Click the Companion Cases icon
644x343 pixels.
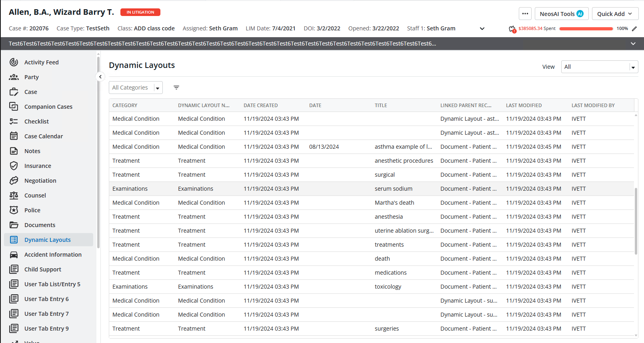(14, 106)
